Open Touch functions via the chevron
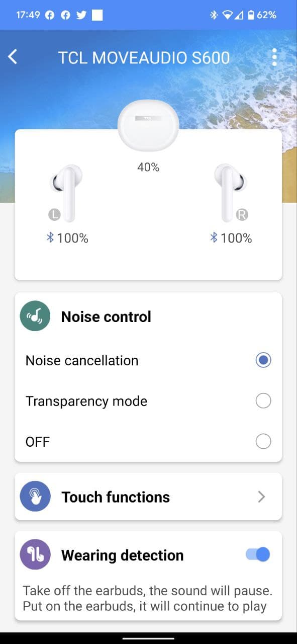Screen dimensions: 297x644 261,497
